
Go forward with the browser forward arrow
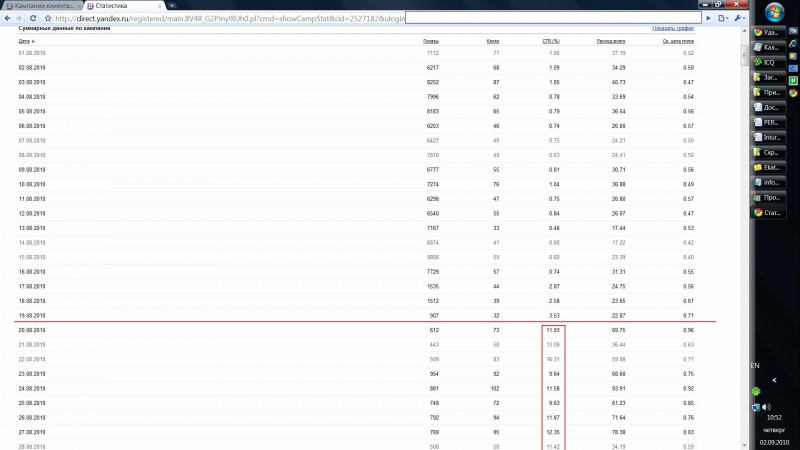[19, 18]
